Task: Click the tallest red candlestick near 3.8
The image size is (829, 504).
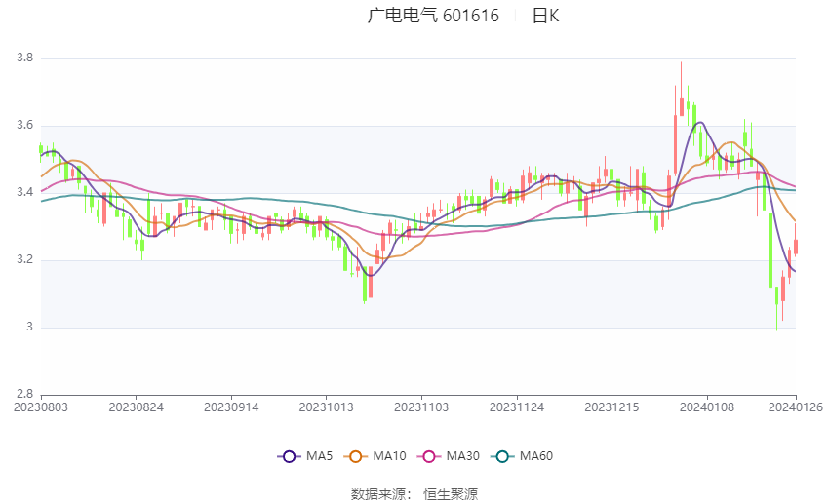Action: click(682, 89)
